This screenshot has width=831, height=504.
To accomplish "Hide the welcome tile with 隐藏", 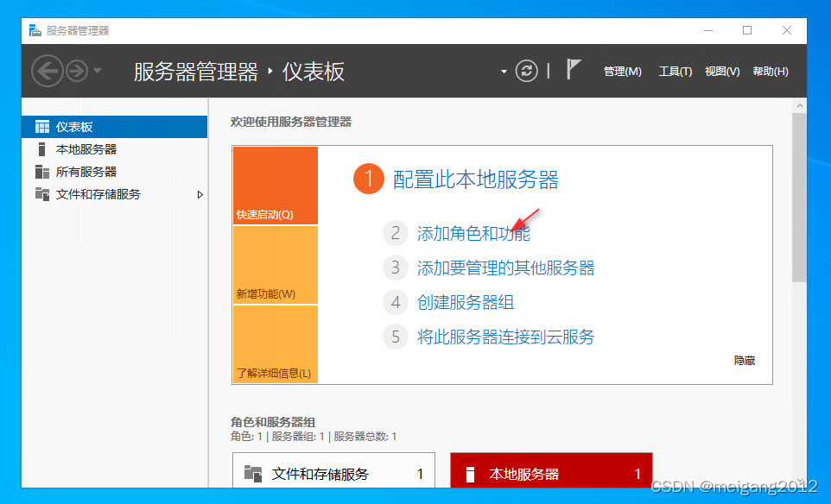I will click(744, 361).
